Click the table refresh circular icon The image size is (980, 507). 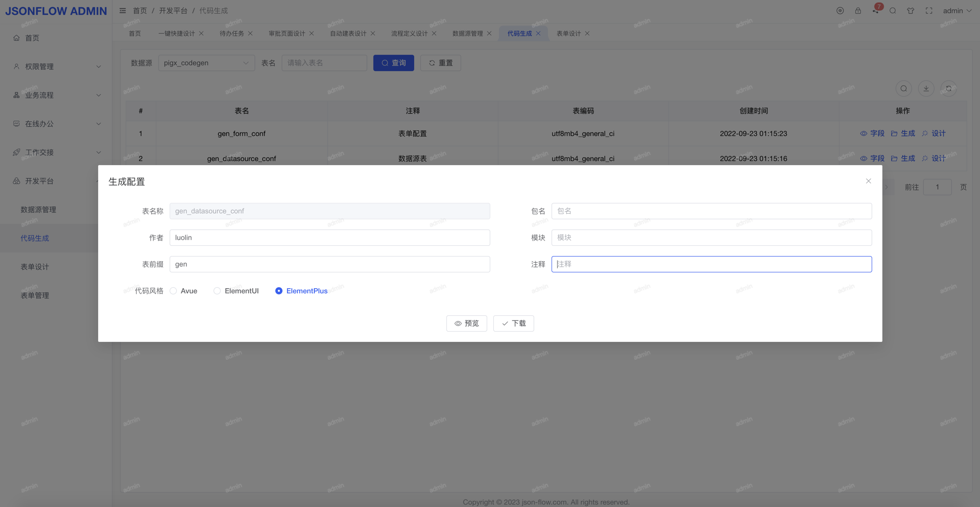[x=948, y=88]
